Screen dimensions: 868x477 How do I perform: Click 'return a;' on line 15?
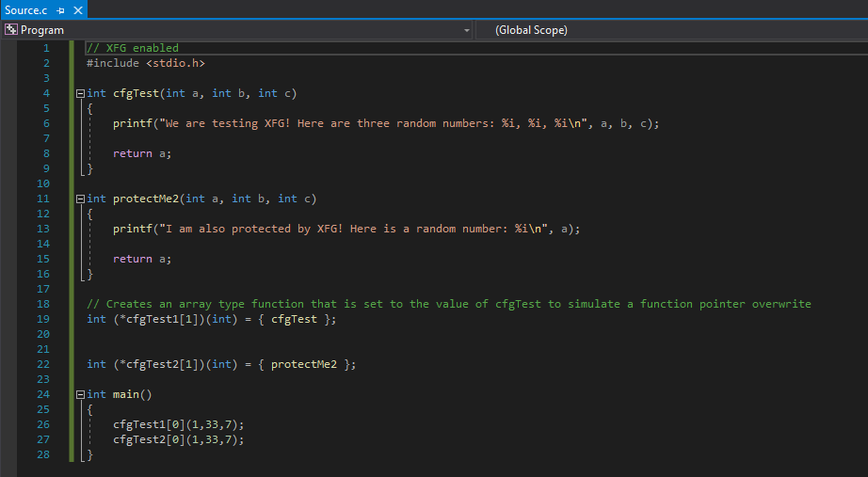click(142, 259)
